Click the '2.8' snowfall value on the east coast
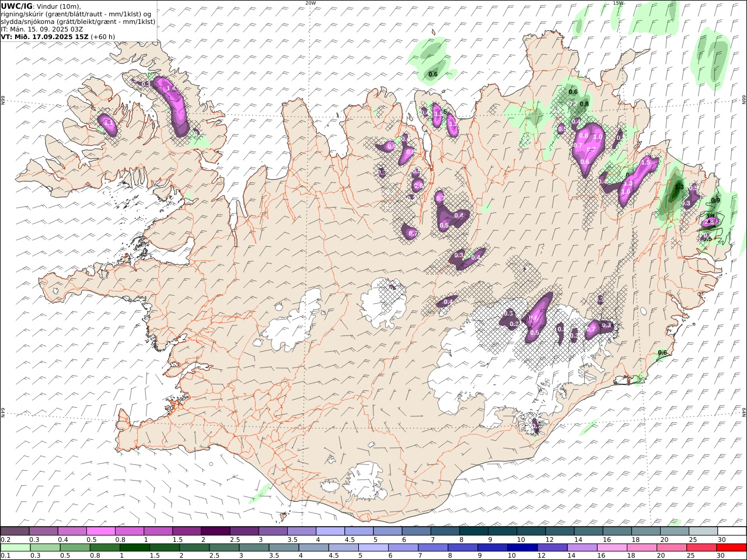 710,222
